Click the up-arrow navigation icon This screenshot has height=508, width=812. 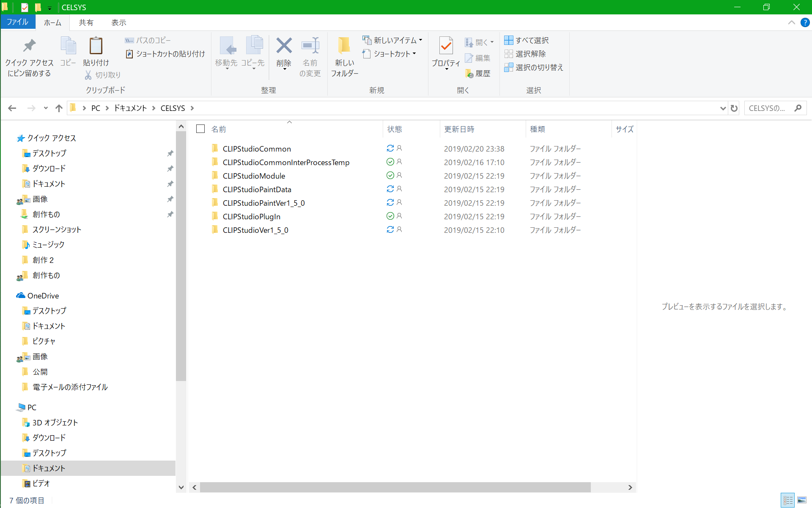point(59,108)
